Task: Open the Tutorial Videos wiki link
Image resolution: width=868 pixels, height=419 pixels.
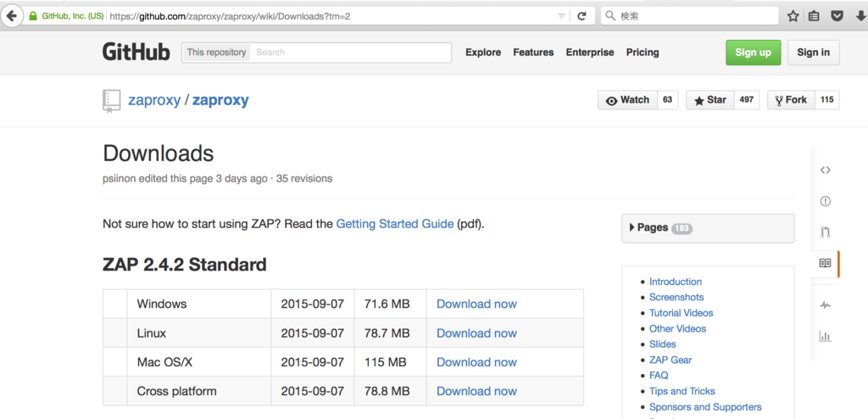Action: pyautogui.click(x=682, y=313)
